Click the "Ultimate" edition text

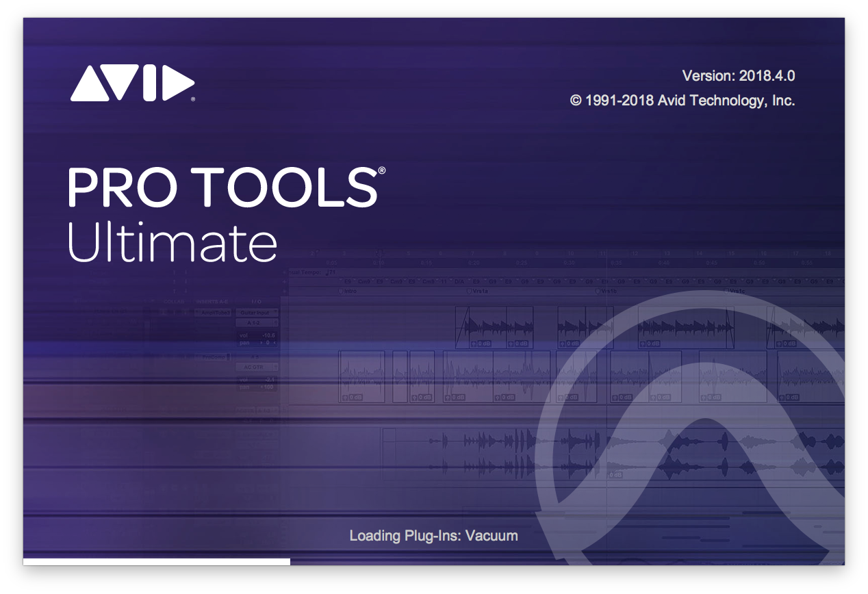click(172, 241)
